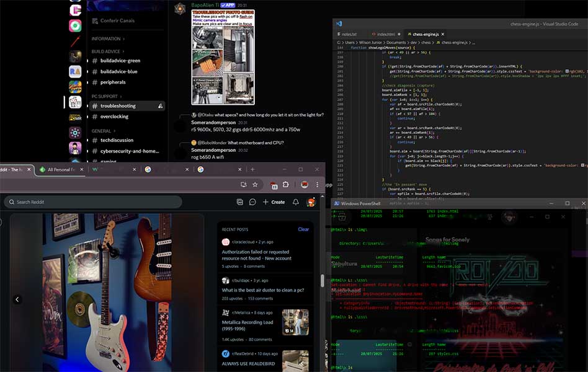The height and width of the screenshot is (372, 588).
Task: Click the VS Code logo icon
Action: (339, 24)
